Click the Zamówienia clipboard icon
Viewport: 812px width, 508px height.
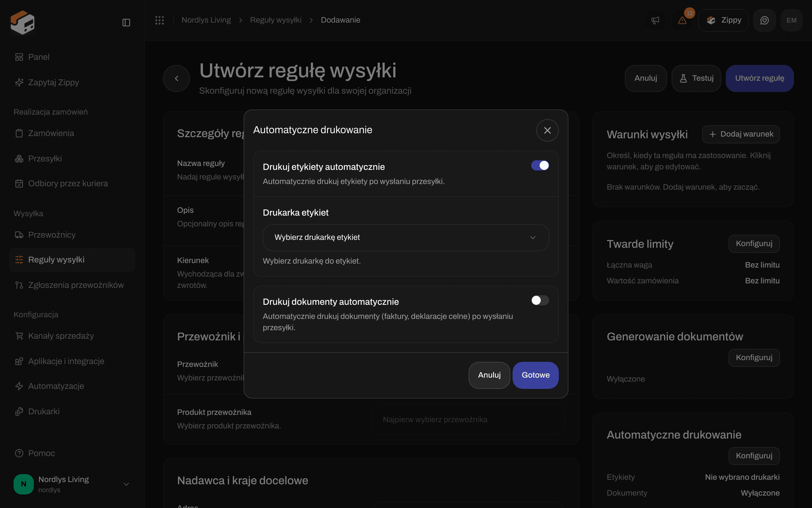(19, 133)
